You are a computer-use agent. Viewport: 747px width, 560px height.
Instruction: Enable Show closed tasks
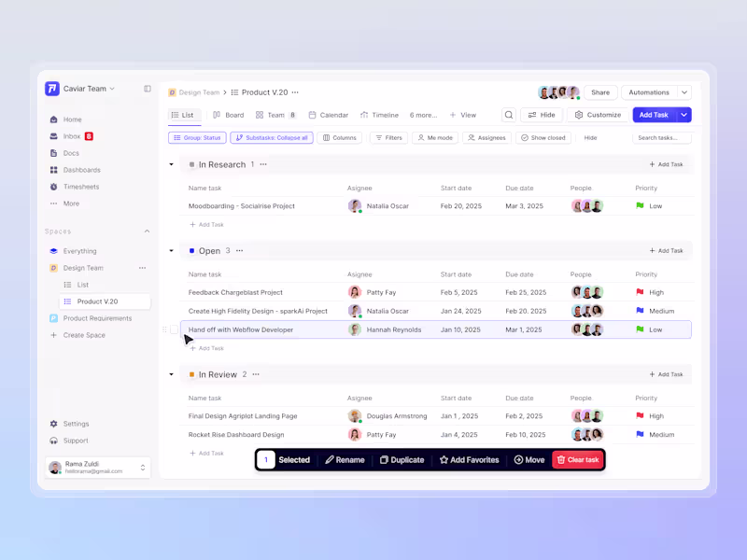click(x=546, y=137)
